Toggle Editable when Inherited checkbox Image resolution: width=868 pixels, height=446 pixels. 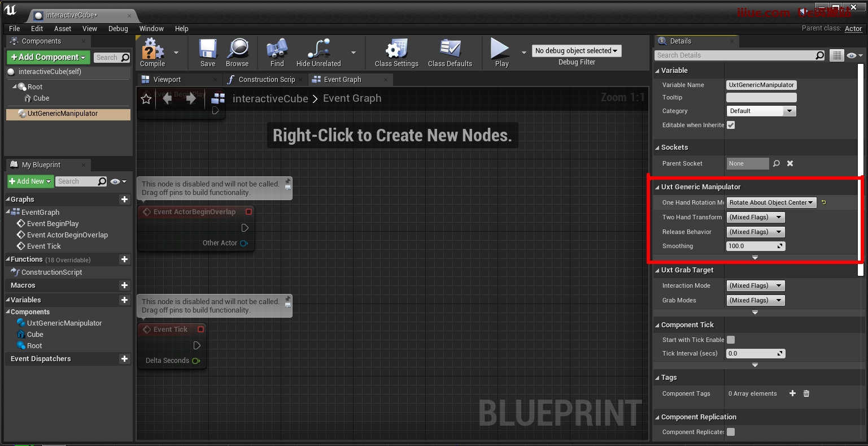coord(731,125)
